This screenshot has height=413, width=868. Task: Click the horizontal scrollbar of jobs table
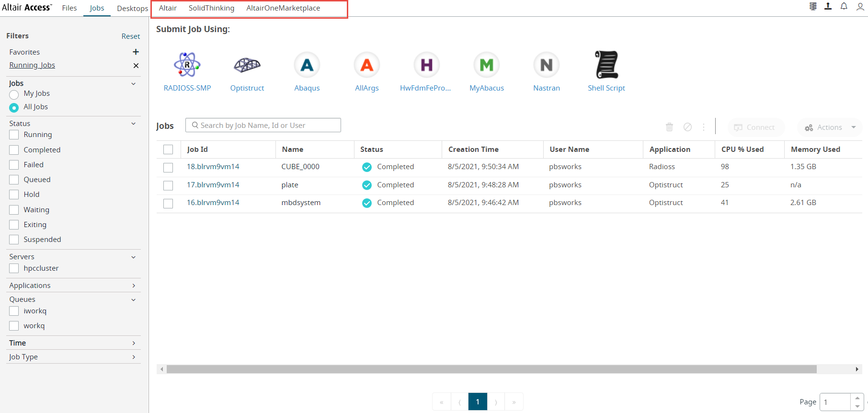click(x=491, y=369)
